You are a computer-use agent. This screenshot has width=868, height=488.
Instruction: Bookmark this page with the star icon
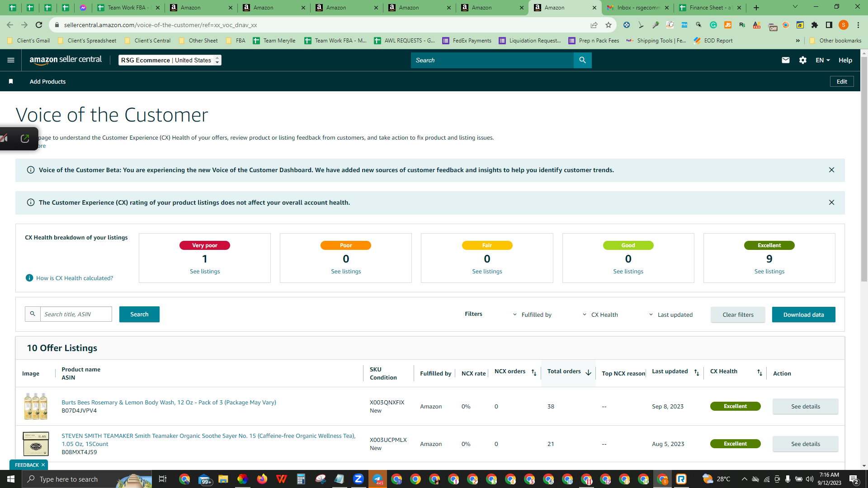(x=609, y=25)
